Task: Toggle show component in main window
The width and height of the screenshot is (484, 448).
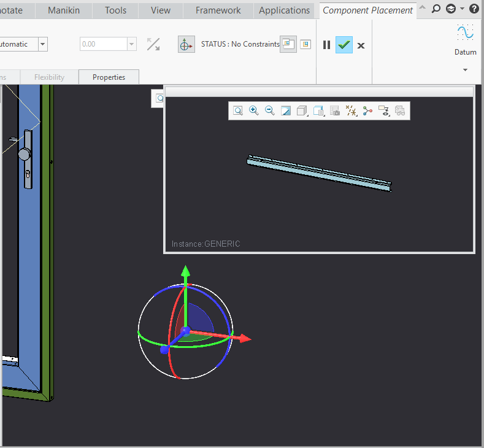Action: 305,44
